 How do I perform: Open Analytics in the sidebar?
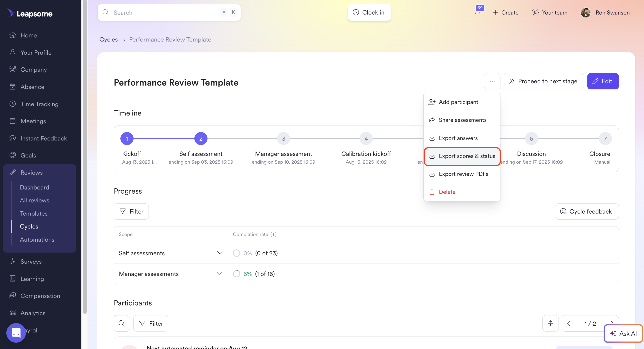tap(33, 313)
